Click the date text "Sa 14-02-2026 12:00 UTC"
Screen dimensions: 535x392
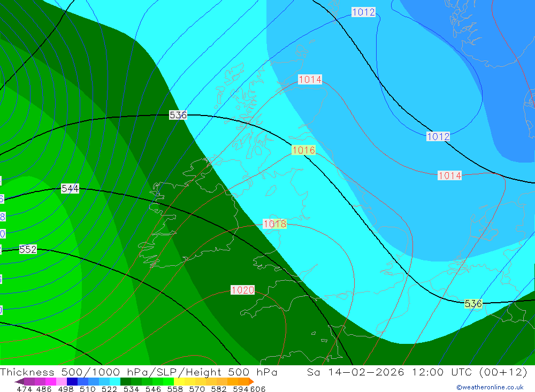[x=389, y=372]
